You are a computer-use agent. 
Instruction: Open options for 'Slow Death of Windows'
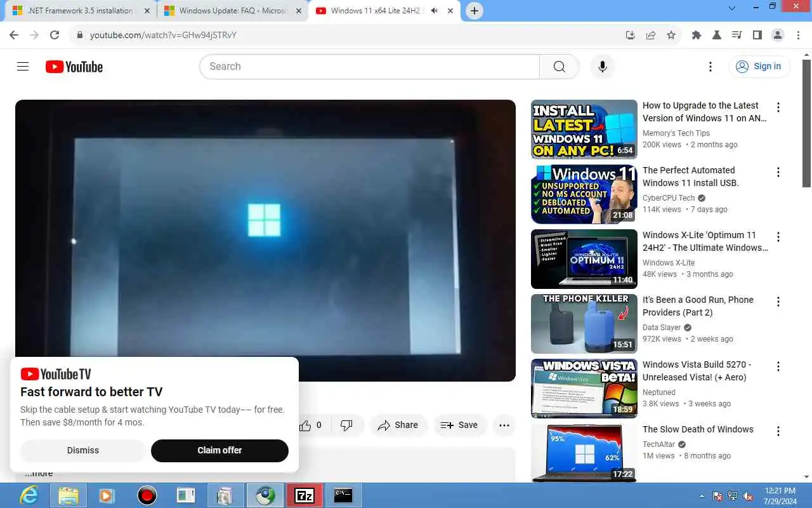[778, 431]
